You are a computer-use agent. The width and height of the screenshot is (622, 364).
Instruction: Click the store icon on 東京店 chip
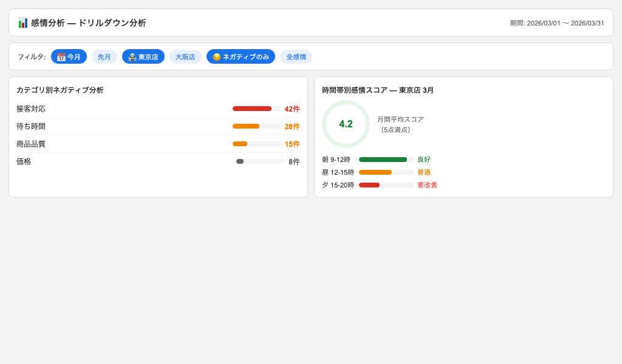click(132, 57)
